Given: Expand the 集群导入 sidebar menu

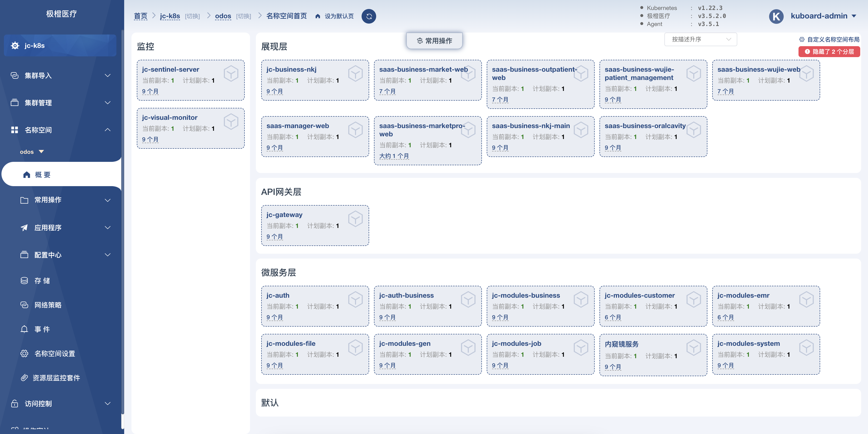Looking at the screenshot, I should point(61,76).
